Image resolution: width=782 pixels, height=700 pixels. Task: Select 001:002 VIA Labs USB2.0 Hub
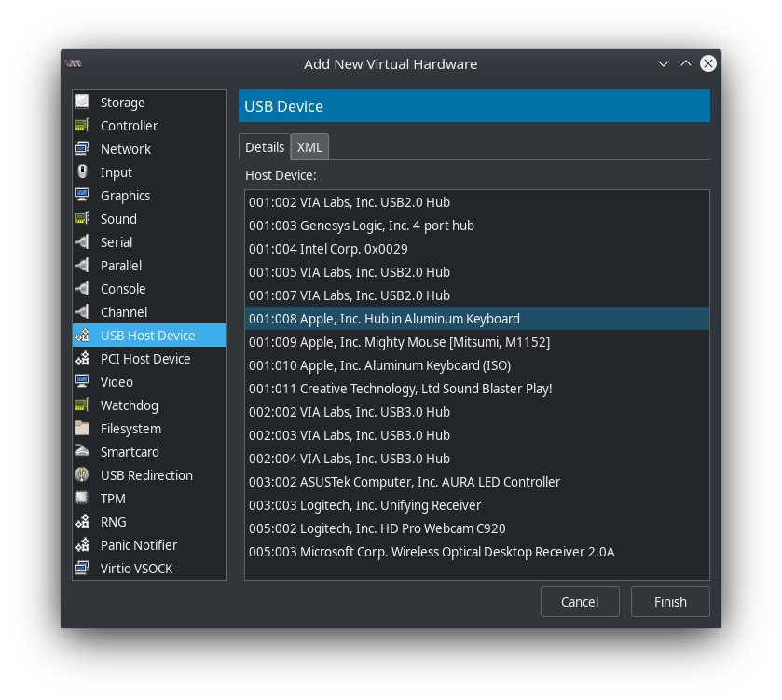477,202
